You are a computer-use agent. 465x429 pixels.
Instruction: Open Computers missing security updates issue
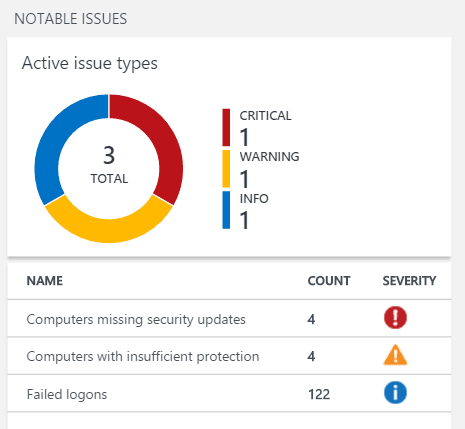click(229, 318)
